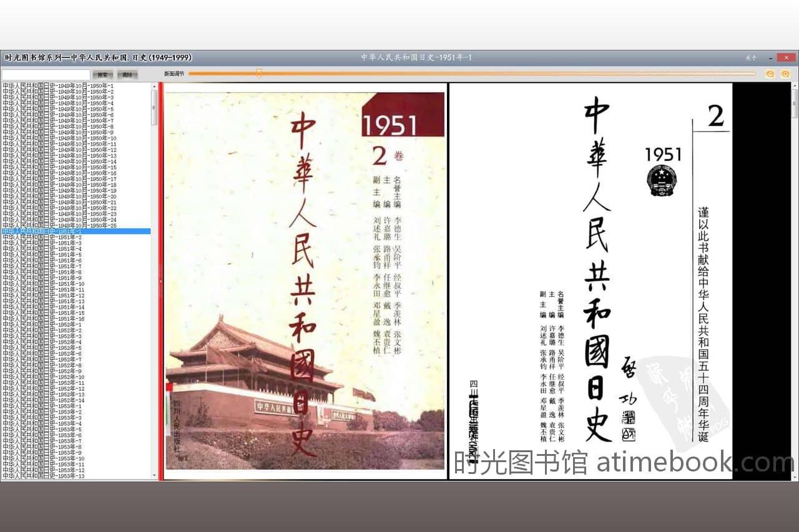Click the zoom out magnifier icon
The image size is (799, 532).
[x=770, y=74]
